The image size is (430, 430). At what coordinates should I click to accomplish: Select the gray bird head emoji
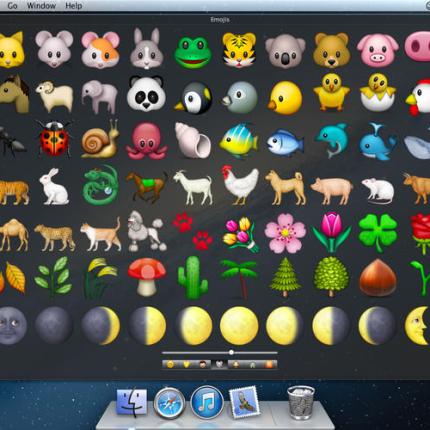pyautogui.click(x=239, y=97)
